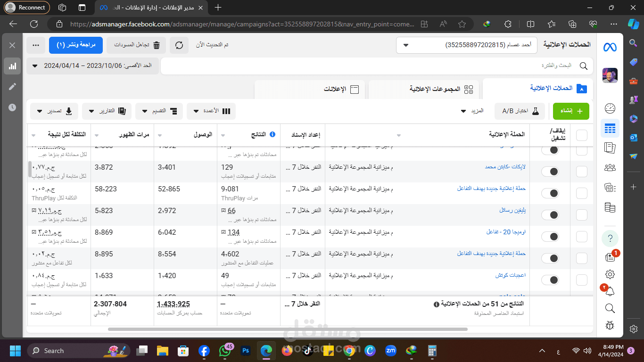
Task: Open the ads reporting pages icon
Action: point(610,148)
